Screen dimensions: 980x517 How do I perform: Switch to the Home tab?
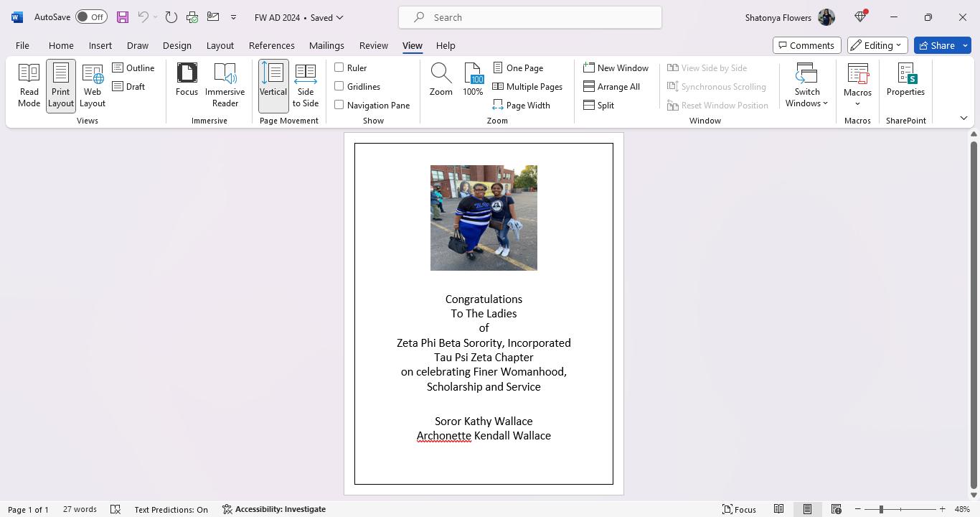tap(61, 45)
